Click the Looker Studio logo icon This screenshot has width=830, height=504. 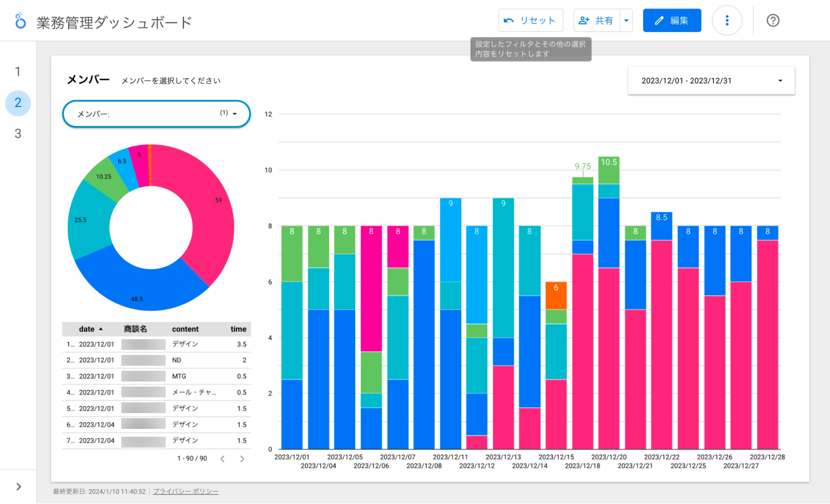(x=20, y=21)
